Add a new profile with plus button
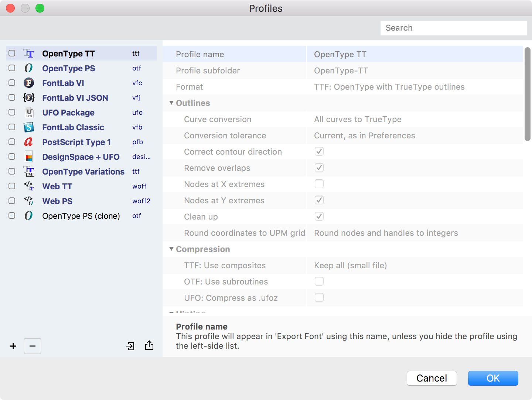The width and height of the screenshot is (532, 400). tap(13, 346)
